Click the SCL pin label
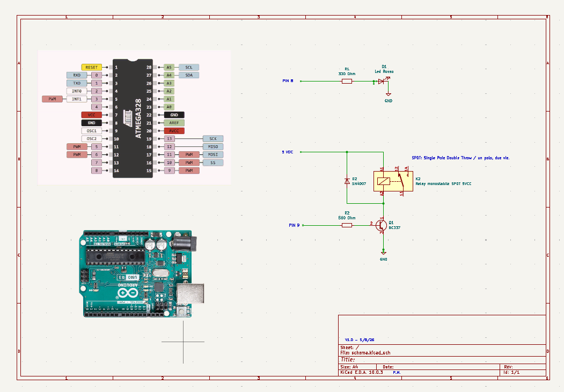The image size is (564, 392). (x=189, y=67)
